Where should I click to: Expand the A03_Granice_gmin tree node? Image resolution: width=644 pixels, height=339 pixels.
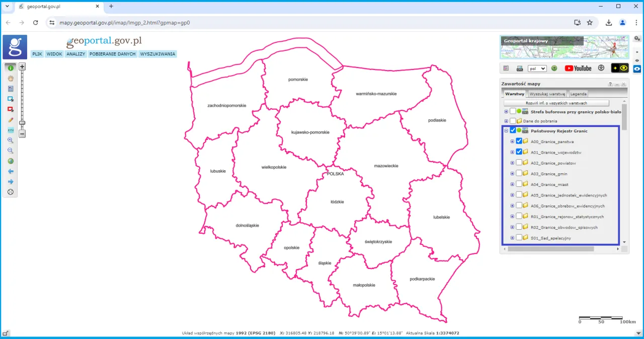512,173
